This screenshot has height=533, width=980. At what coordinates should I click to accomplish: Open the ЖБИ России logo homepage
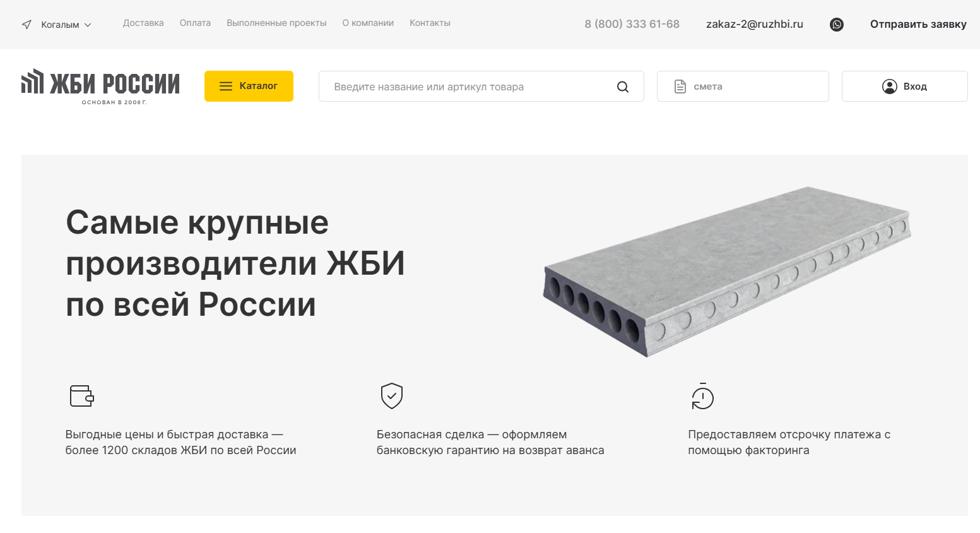tap(100, 87)
